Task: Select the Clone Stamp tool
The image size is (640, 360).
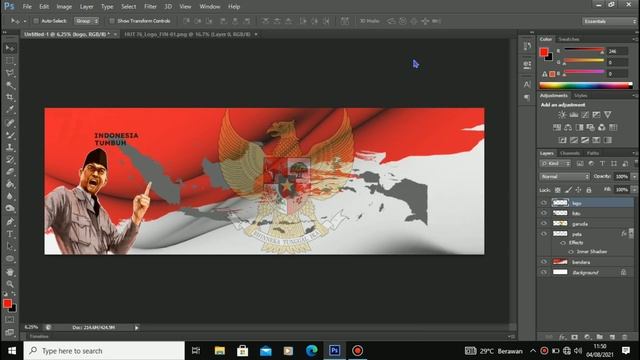Action: pyautogui.click(x=10, y=147)
